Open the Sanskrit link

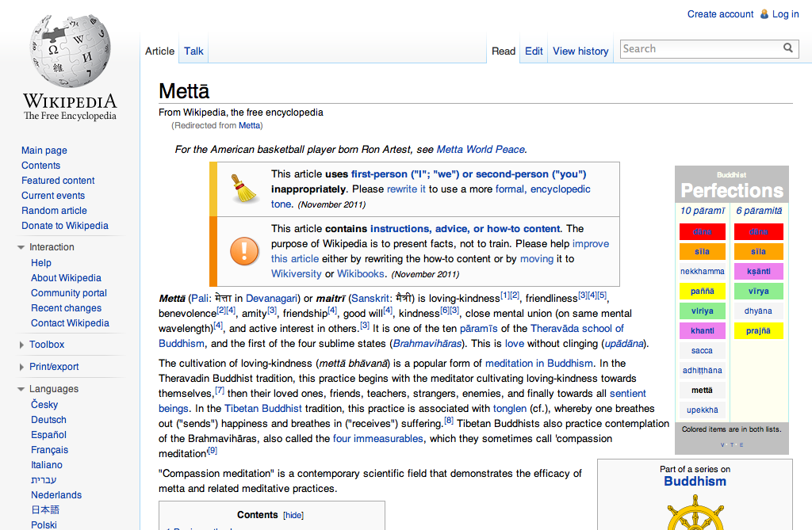click(370, 299)
